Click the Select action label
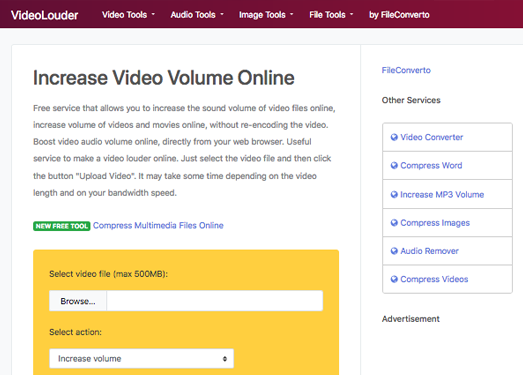This screenshot has width=523, height=375. (x=75, y=332)
